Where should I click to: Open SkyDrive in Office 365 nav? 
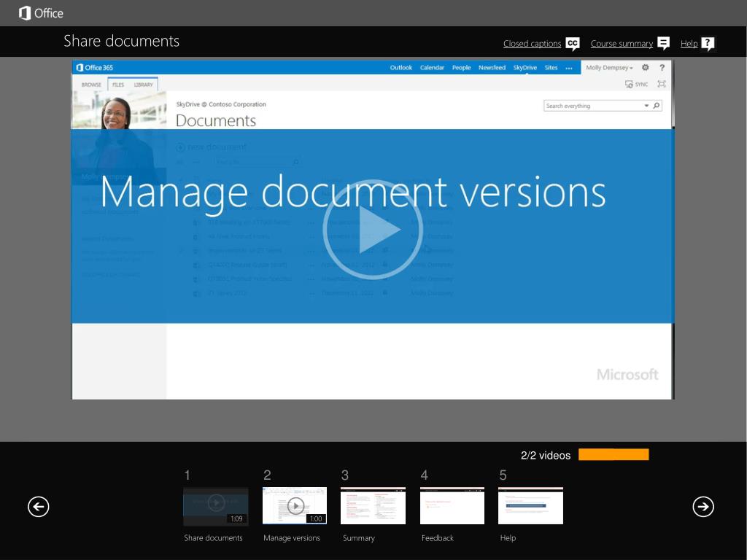coord(525,68)
